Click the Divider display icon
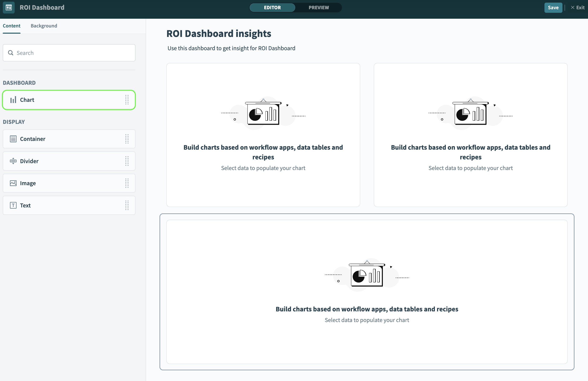 (13, 161)
